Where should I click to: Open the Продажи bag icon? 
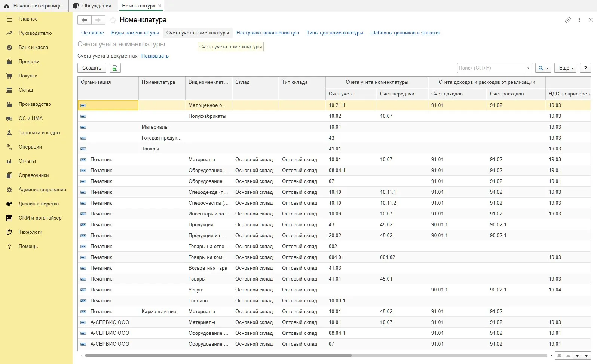click(x=9, y=62)
